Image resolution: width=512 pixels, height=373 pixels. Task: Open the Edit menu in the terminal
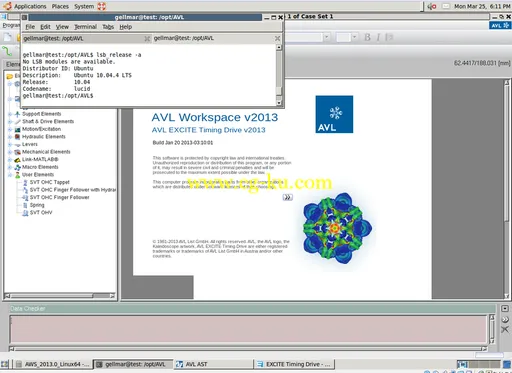[x=45, y=27]
